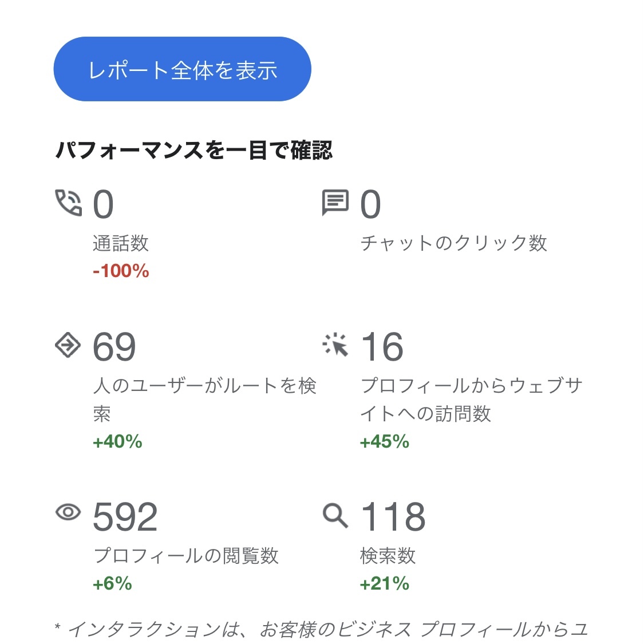The width and height of the screenshot is (644, 644).
Task: Click the chat message icon
Action: tap(335, 203)
